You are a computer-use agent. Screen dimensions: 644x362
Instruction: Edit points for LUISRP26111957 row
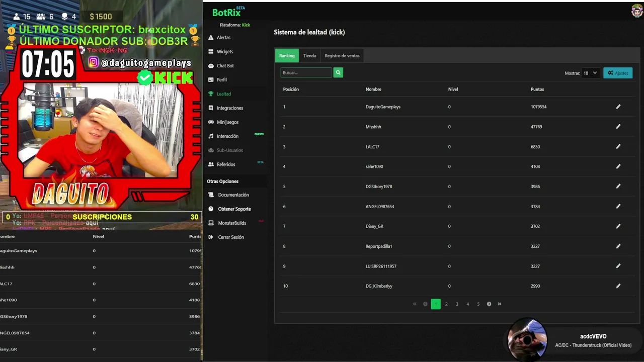click(618, 266)
